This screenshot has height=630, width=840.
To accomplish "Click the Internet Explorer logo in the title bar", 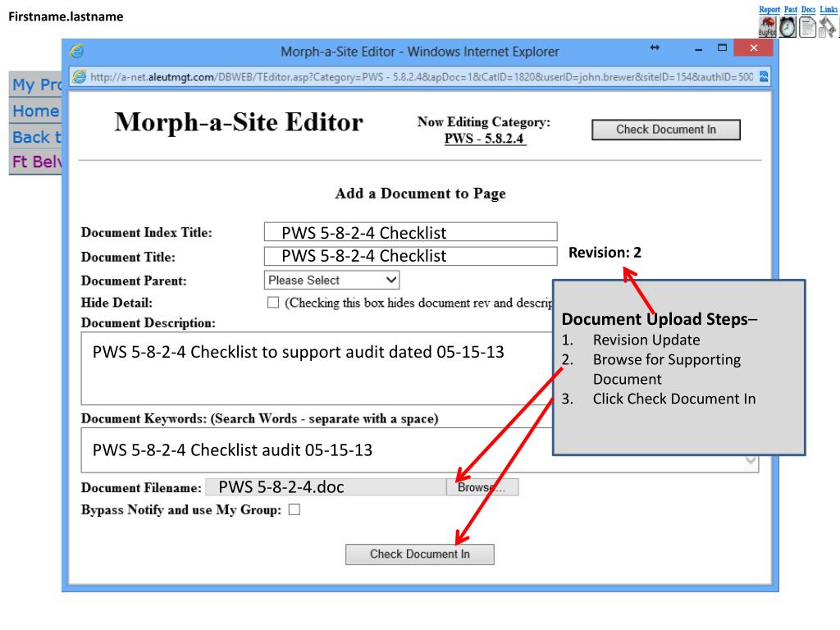I will (x=76, y=51).
